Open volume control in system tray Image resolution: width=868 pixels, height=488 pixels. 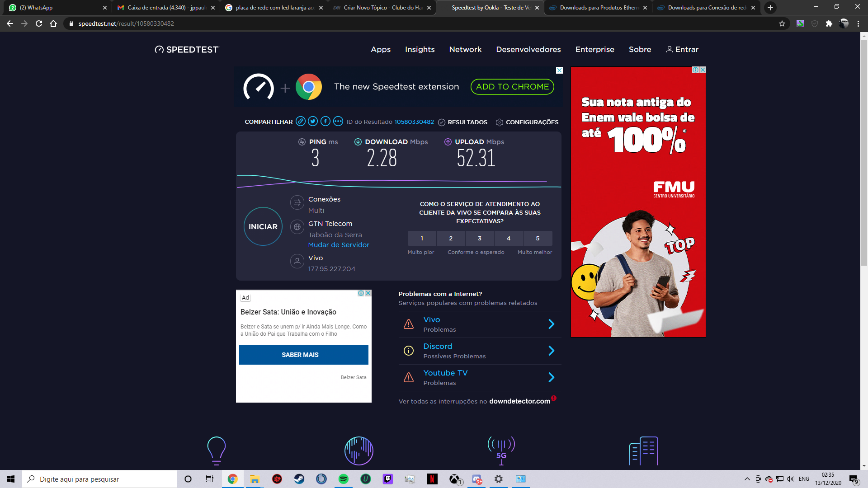click(x=790, y=479)
